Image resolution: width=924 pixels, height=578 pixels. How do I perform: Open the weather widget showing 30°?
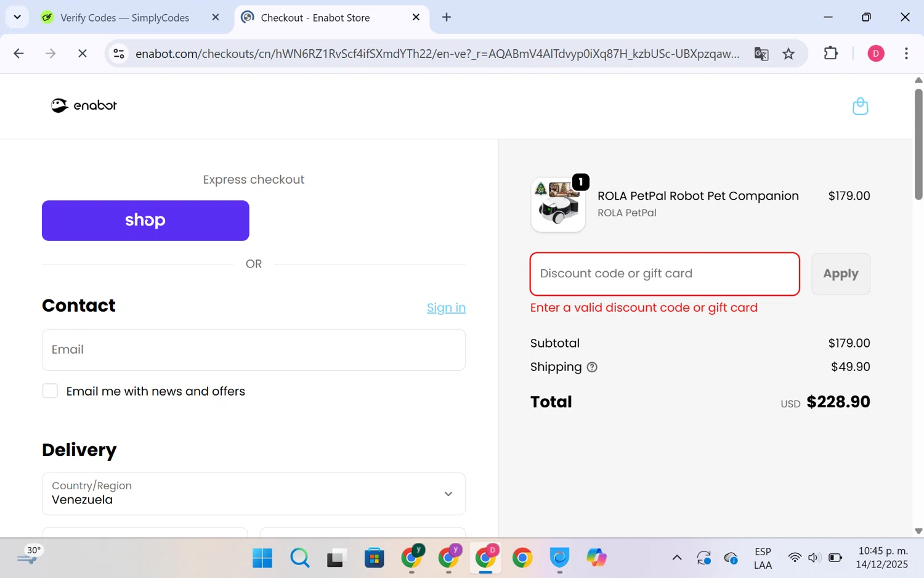click(29, 556)
